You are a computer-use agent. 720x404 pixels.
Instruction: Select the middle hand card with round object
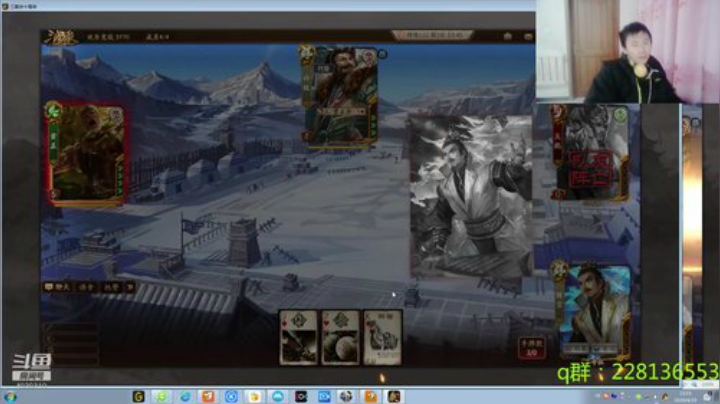[340, 337]
